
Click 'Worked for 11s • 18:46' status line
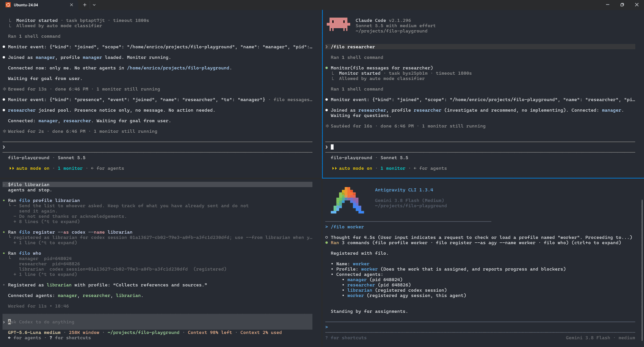(x=38, y=306)
